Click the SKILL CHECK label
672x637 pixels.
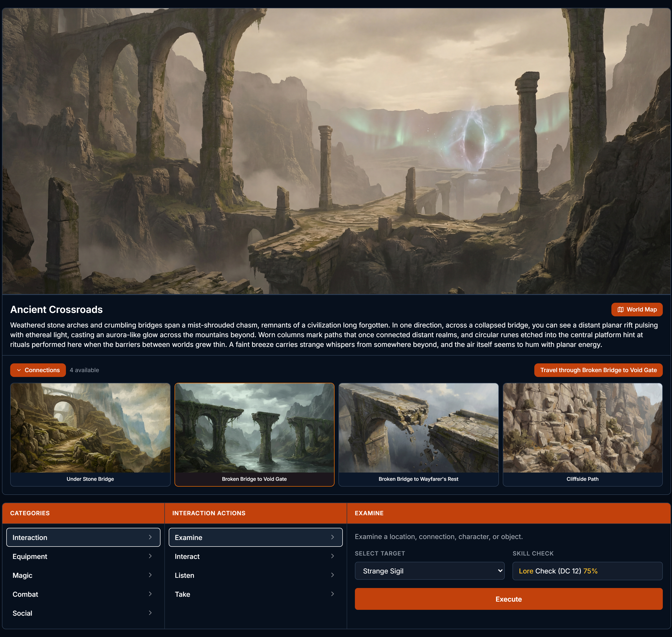(533, 554)
